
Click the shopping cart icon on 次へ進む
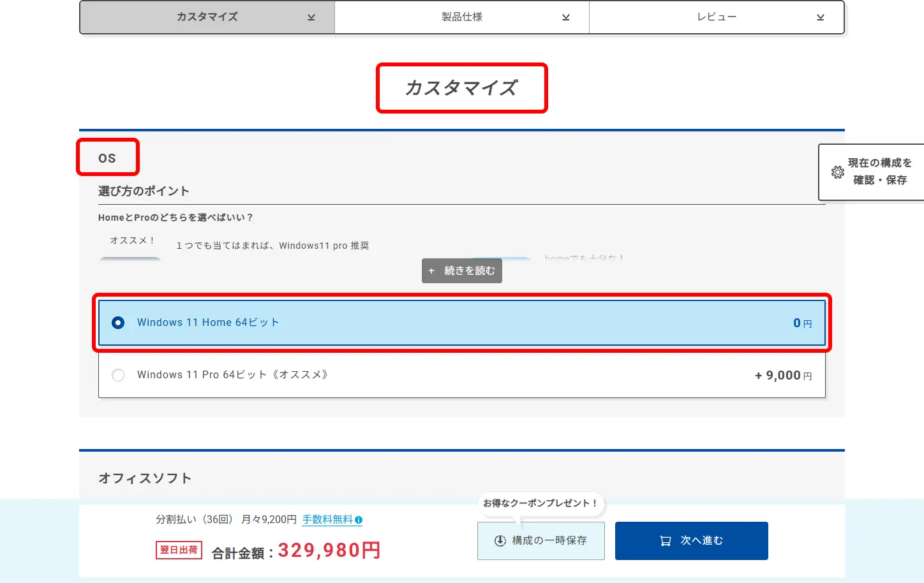(666, 541)
